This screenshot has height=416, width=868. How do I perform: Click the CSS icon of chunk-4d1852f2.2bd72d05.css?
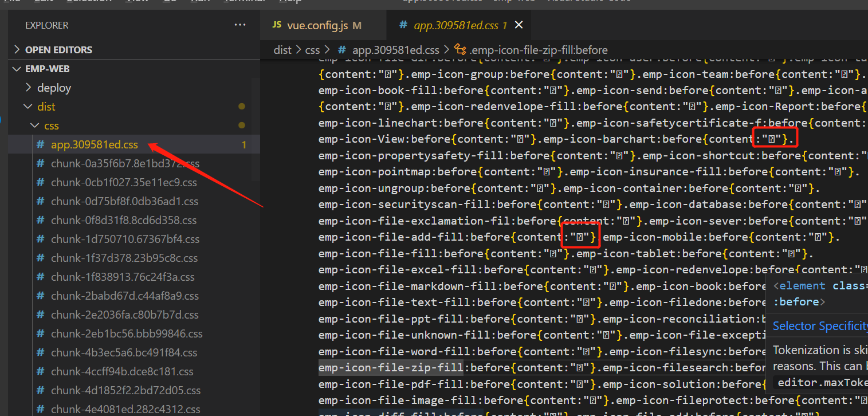click(40, 390)
